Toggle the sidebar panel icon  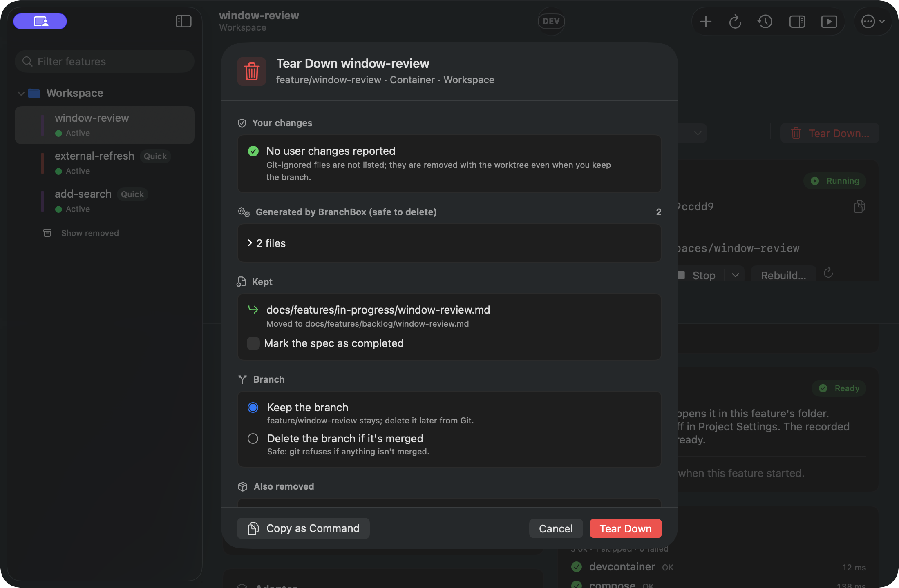183,21
